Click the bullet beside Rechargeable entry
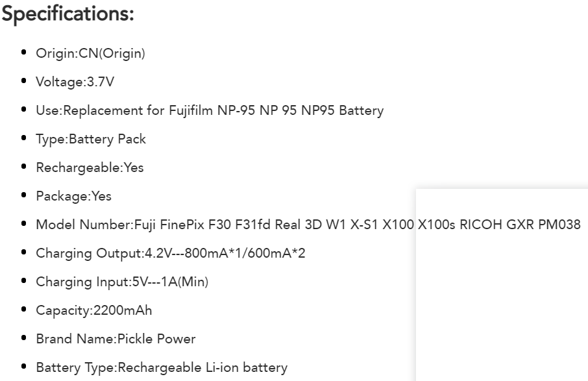 (x=23, y=166)
